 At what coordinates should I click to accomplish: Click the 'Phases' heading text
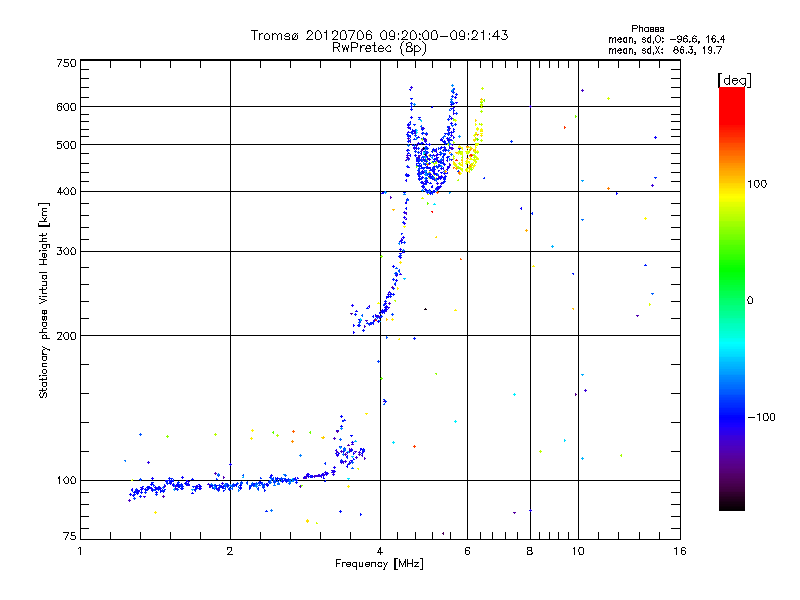(x=647, y=29)
